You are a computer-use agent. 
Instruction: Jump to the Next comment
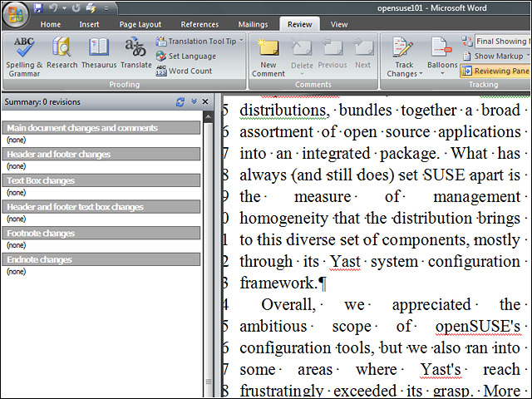click(x=362, y=54)
